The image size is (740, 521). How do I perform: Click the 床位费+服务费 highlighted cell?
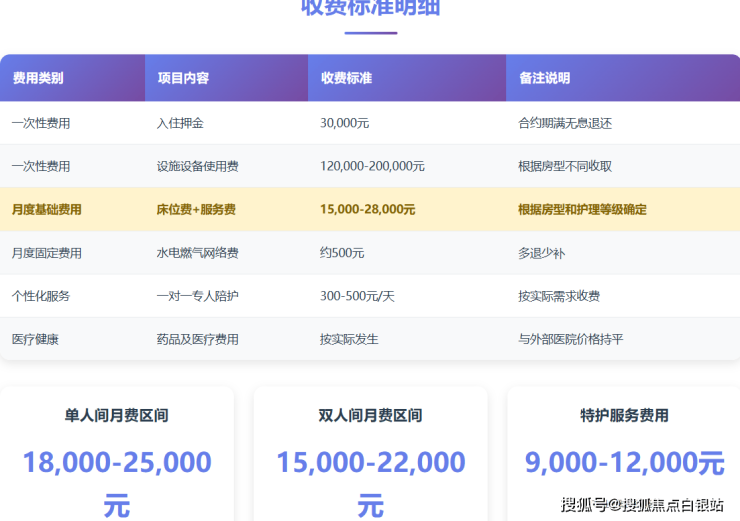point(196,210)
